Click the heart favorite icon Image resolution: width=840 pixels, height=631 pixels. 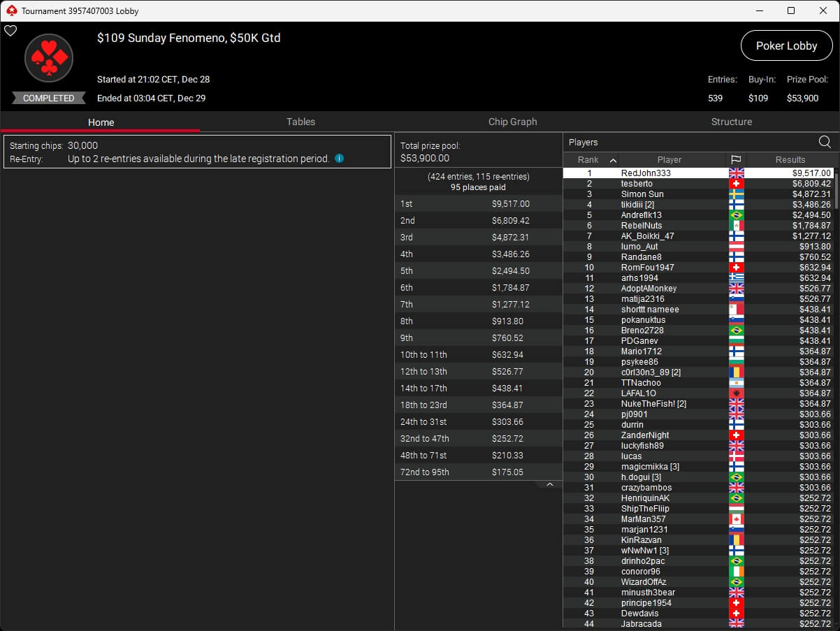point(10,31)
